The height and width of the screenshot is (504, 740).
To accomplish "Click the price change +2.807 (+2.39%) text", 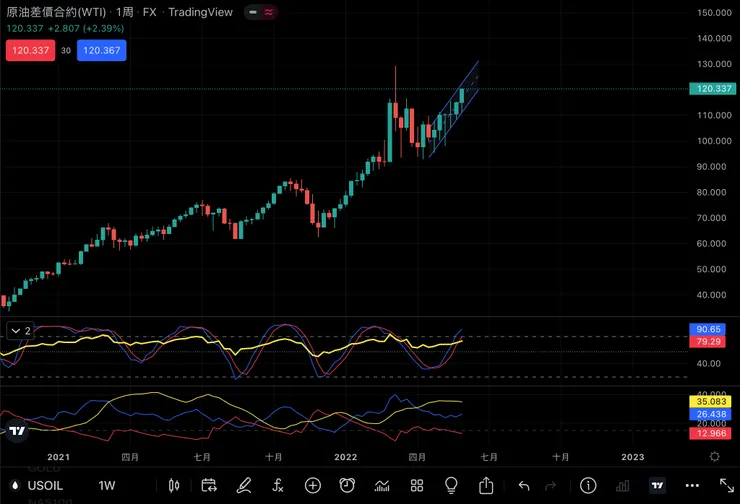I will (x=86, y=28).
